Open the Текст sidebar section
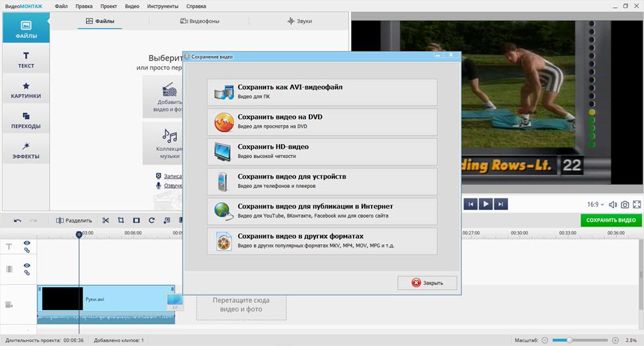This screenshot has width=644, height=346. click(26, 59)
